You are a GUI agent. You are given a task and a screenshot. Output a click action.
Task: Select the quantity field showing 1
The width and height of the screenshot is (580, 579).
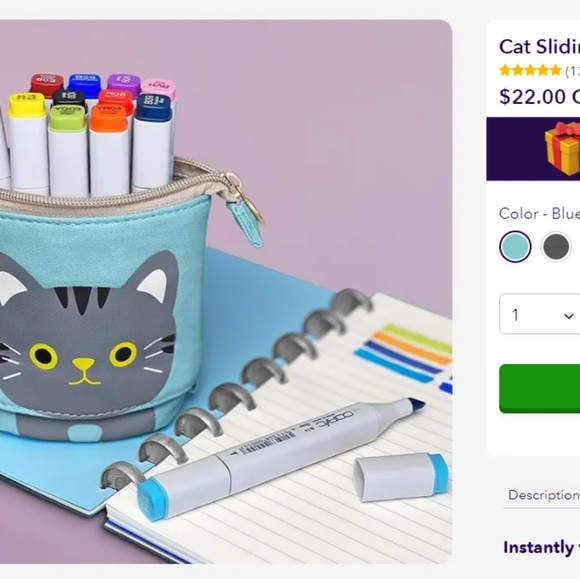(540, 314)
